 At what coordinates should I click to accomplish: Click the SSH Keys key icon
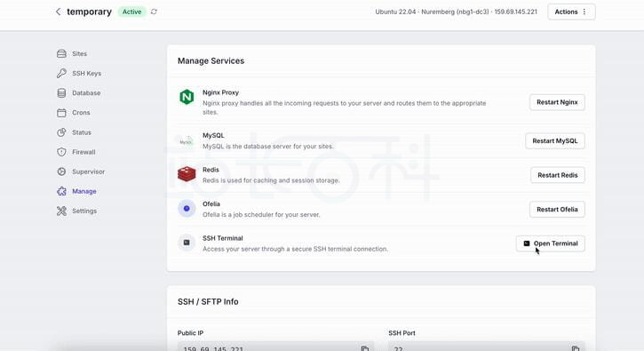click(61, 73)
